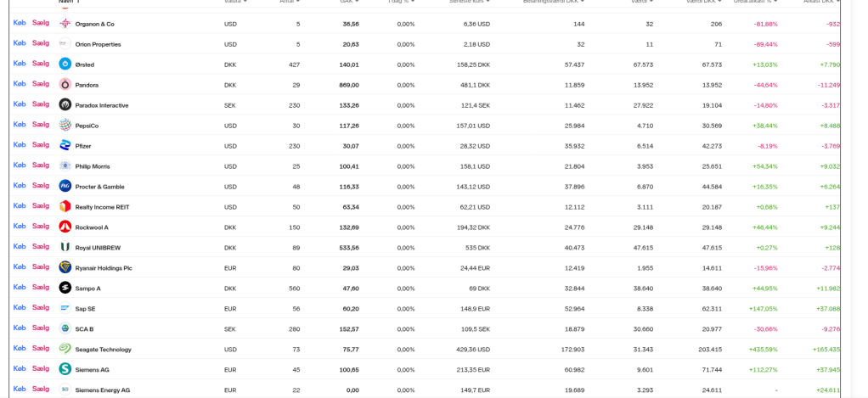
Task: Open the SCA B stock name link
Action: (84, 329)
